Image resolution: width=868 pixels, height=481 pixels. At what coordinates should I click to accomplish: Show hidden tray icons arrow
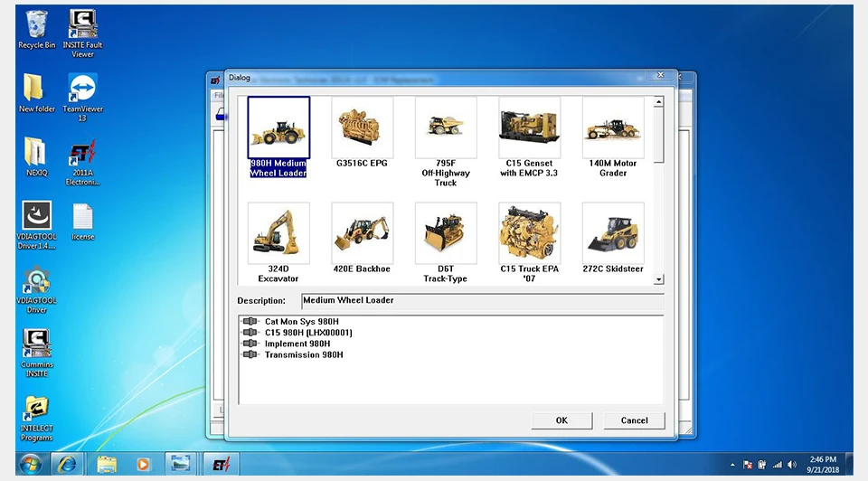732,465
